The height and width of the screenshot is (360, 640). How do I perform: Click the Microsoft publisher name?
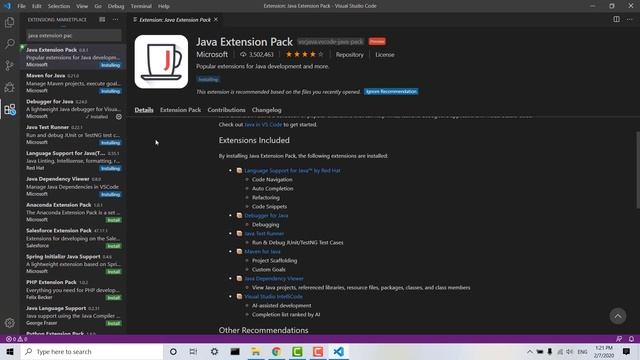(212, 54)
